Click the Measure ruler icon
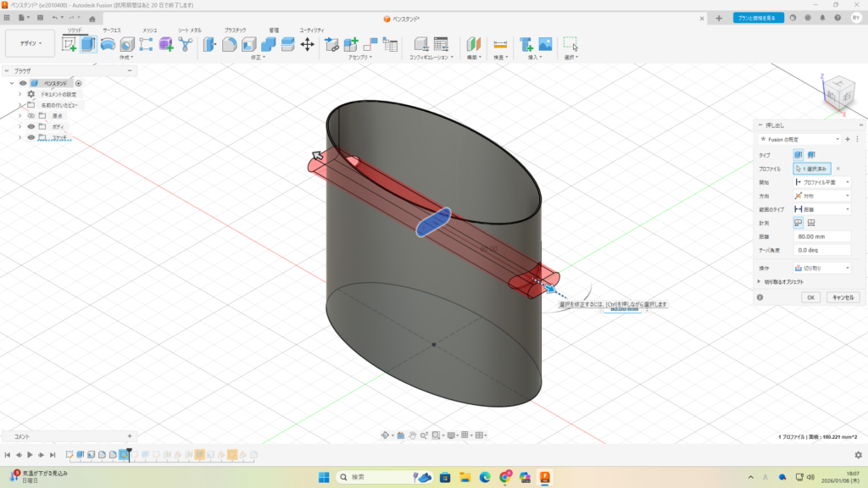Screen dimensions: 868x488 [500, 44]
